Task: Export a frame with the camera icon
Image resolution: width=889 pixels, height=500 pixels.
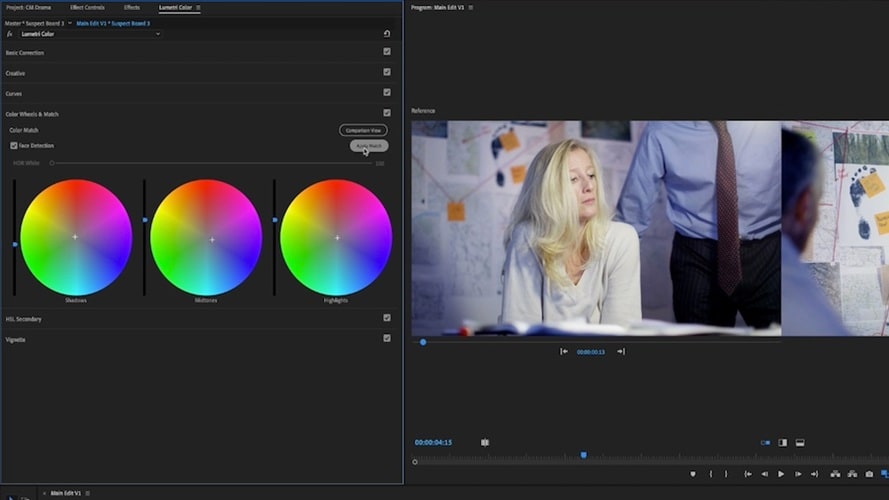Action: 869,474
